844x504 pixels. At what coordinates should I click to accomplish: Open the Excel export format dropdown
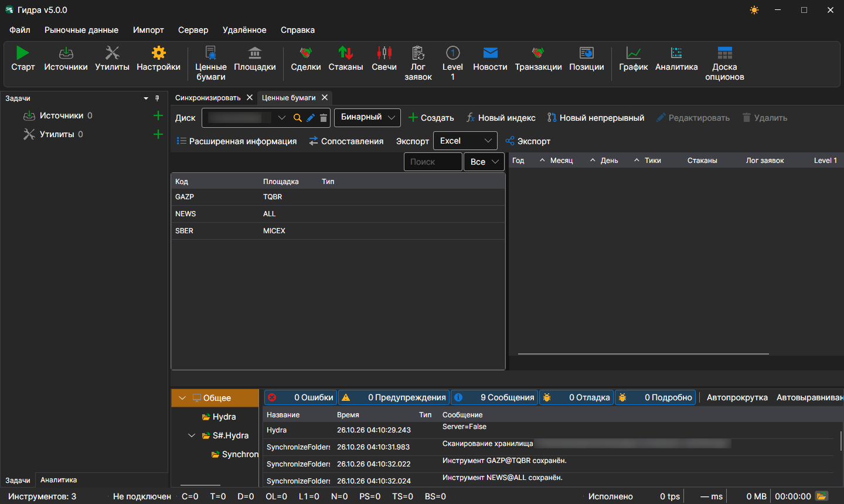coord(465,141)
